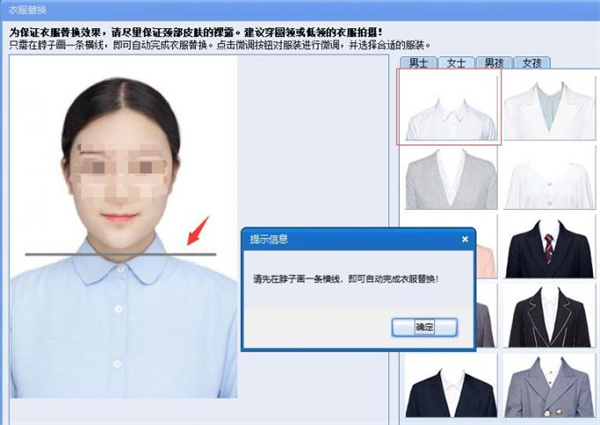Choose the white buttoned blouse thumbnail
Screen dimensions: 600x425
(x=549, y=177)
